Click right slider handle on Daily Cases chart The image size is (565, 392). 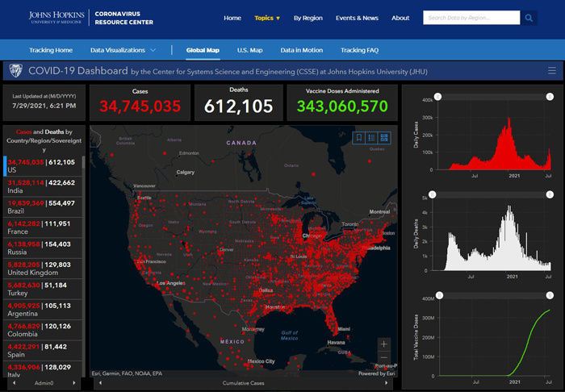[x=550, y=97]
